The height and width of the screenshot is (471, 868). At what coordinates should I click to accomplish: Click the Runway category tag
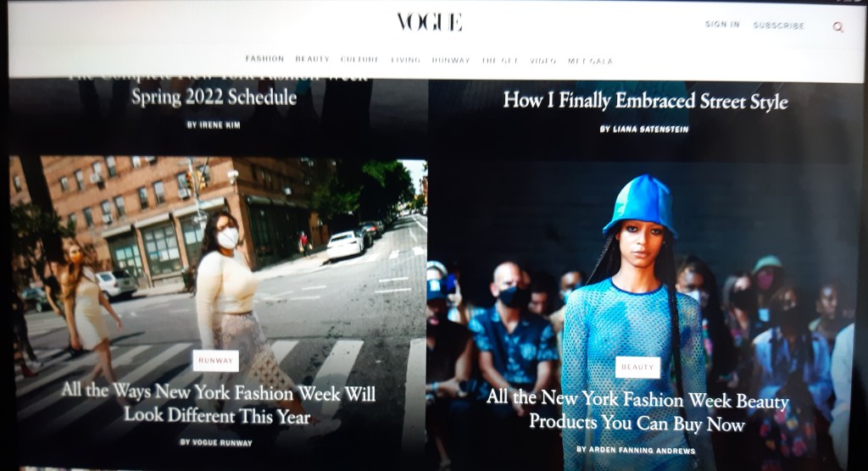pyautogui.click(x=216, y=360)
